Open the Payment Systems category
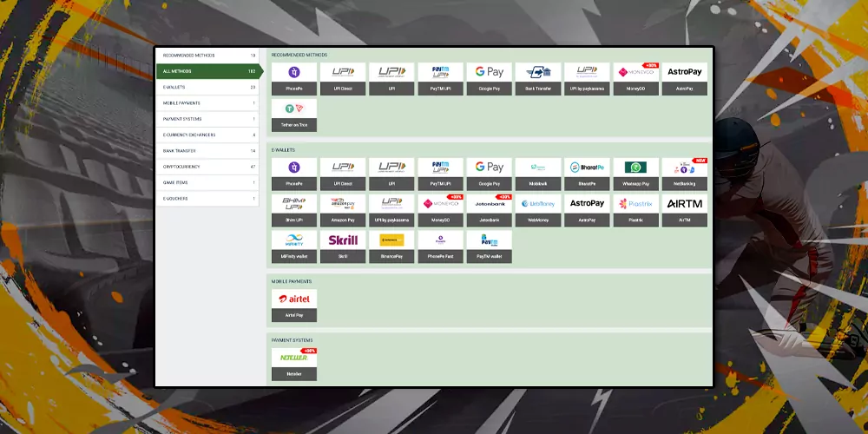This screenshot has height=434, width=868. pyautogui.click(x=207, y=119)
